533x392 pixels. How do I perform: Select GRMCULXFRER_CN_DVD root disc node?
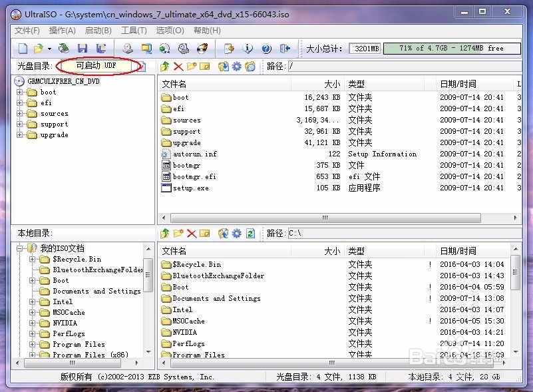(x=63, y=81)
